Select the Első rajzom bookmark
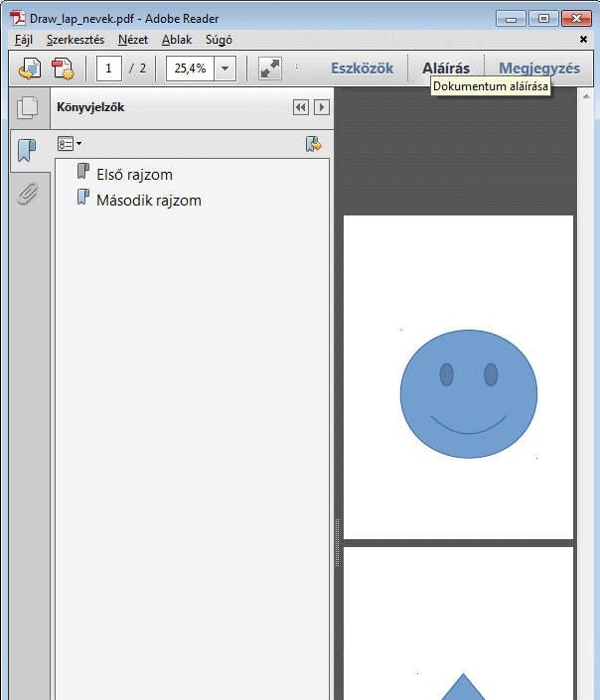This screenshot has height=700, width=600. (x=134, y=175)
